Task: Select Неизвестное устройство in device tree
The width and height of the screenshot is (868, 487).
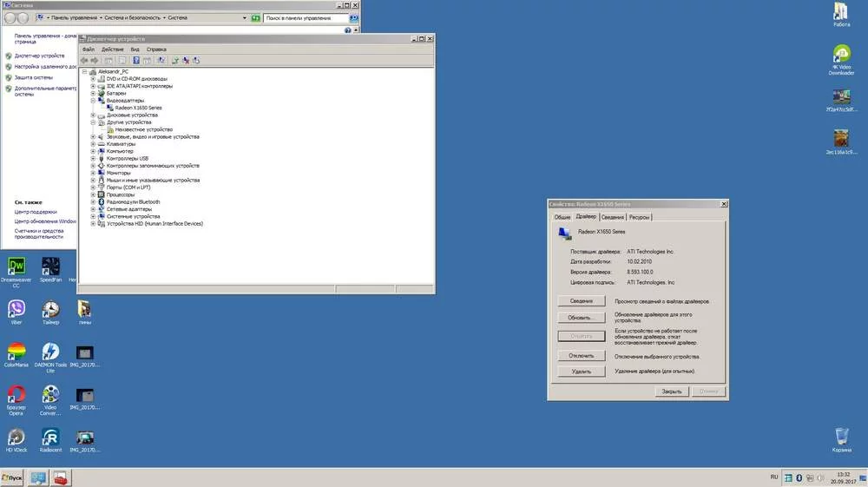Action: (x=144, y=129)
